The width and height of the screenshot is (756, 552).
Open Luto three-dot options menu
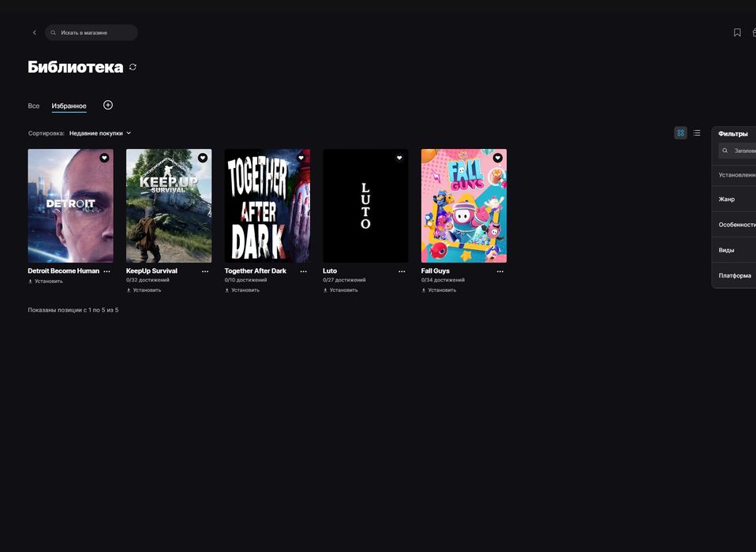402,271
